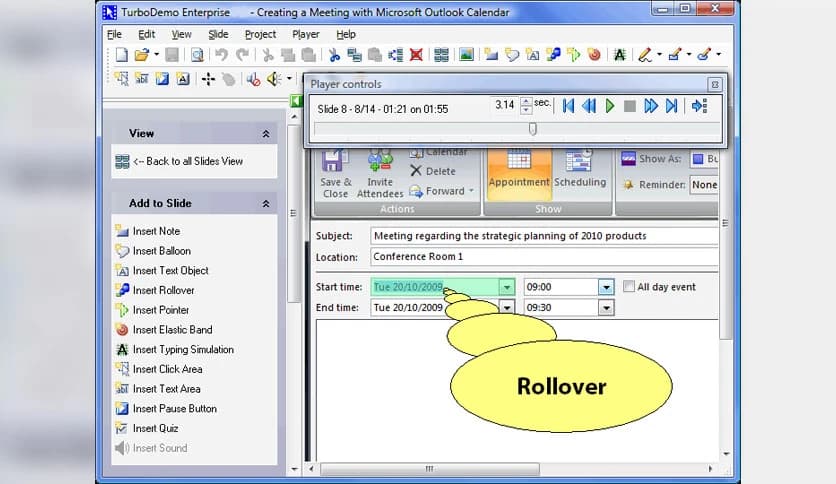Close the Player controls panel
The height and width of the screenshot is (484, 836).
point(715,84)
